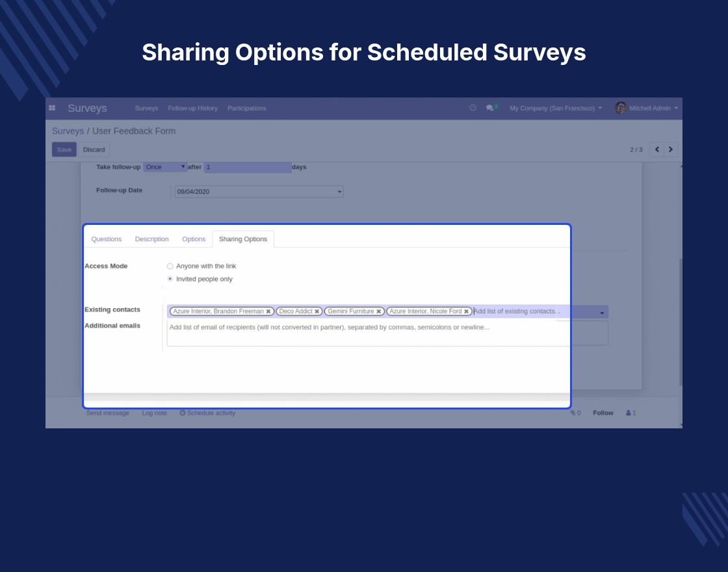Click the Additional emails label
Image resolution: width=728 pixels, height=572 pixels.
coord(112,326)
